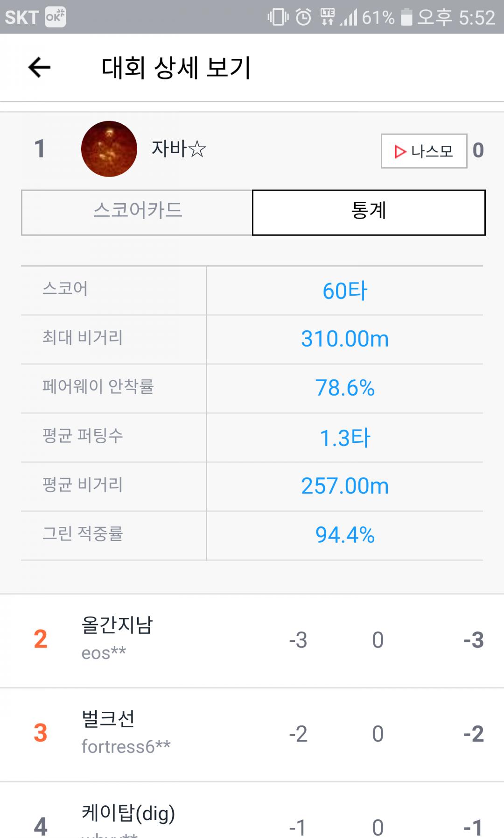Tap the eos** user ID

104,653
